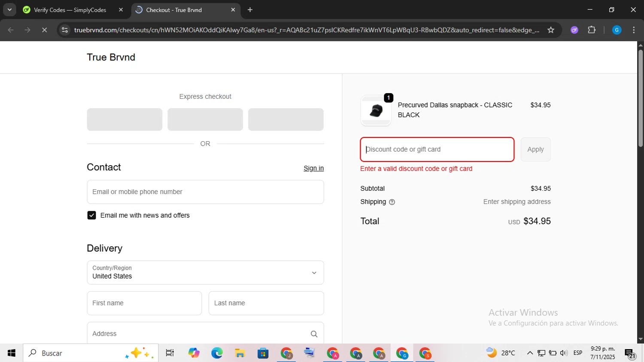The width and height of the screenshot is (644, 362).
Task: Click the error text Enter a valid discount code
Action: click(x=416, y=169)
